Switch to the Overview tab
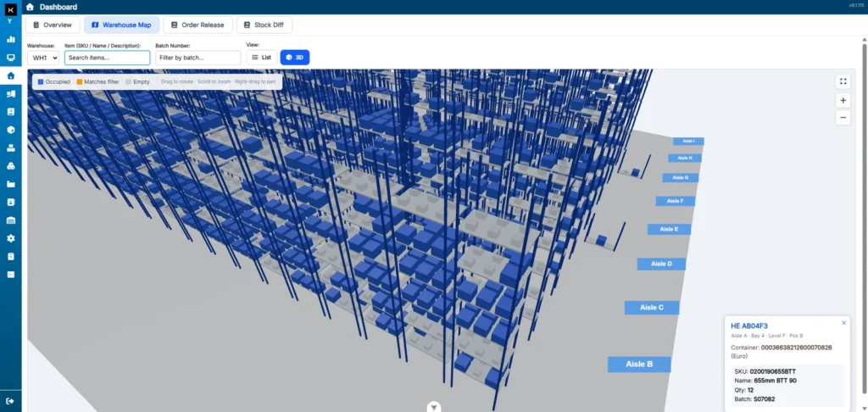 coord(53,25)
